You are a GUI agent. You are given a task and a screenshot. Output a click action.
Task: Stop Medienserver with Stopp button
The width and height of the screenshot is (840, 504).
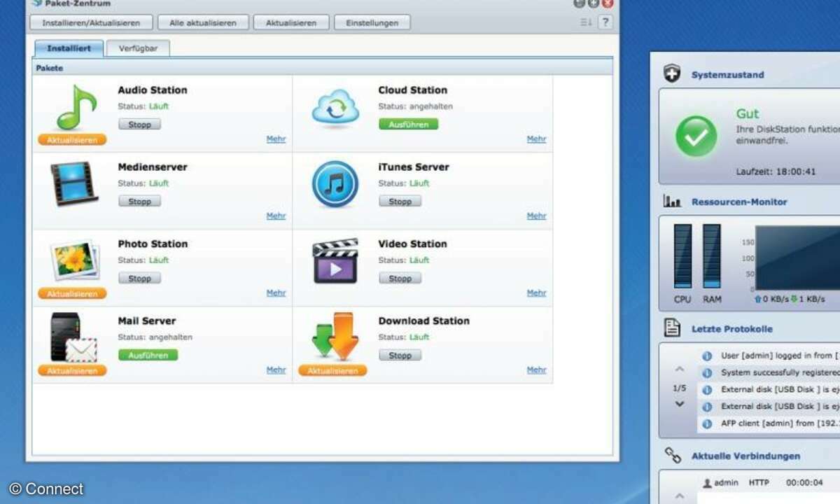139,201
